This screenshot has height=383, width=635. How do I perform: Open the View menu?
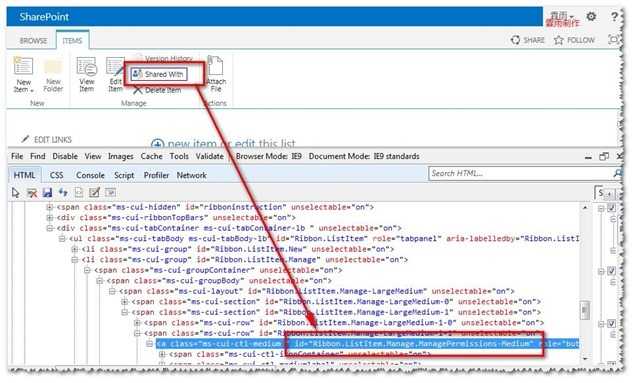point(93,156)
